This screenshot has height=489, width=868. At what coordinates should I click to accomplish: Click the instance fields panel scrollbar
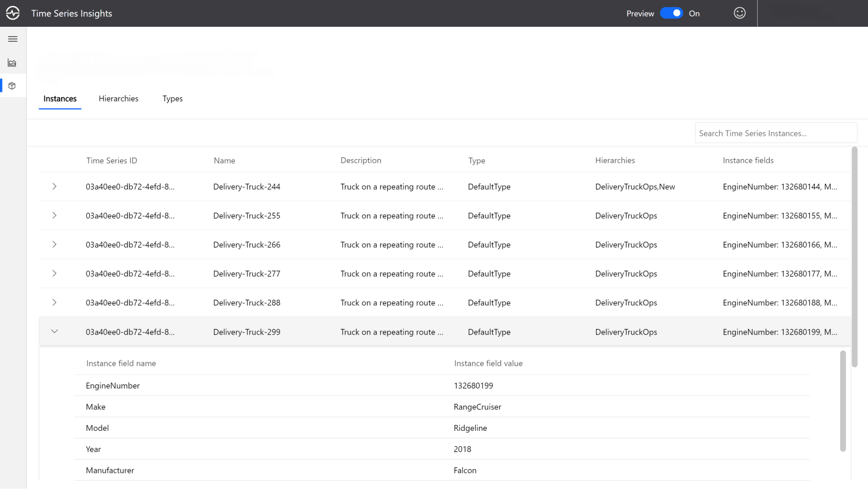pyautogui.click(x=843, y=401)
